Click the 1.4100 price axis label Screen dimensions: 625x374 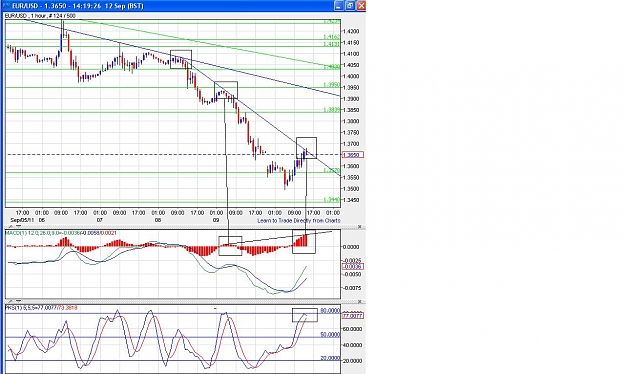(x=351, y=53)
